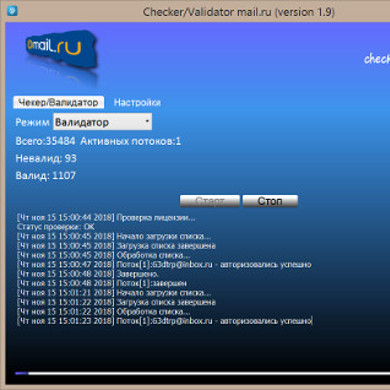
Task: Click the 15:01:23 last log line
Action: click(165, 321)
